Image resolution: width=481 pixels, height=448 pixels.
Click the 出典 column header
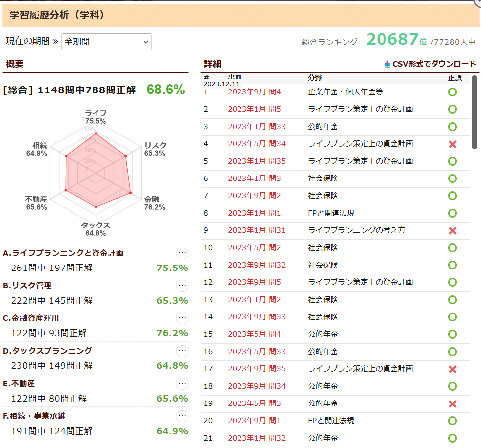point(235,78)
